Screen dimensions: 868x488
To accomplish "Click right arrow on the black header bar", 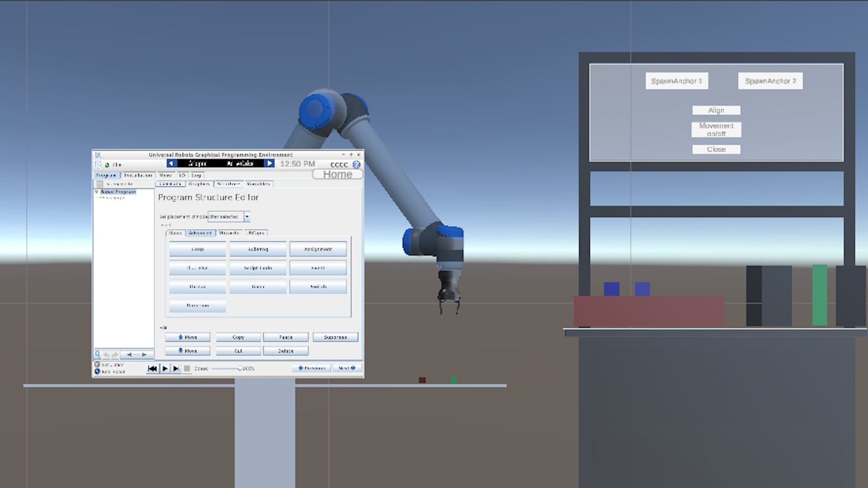I will click(x=270, y=163).
